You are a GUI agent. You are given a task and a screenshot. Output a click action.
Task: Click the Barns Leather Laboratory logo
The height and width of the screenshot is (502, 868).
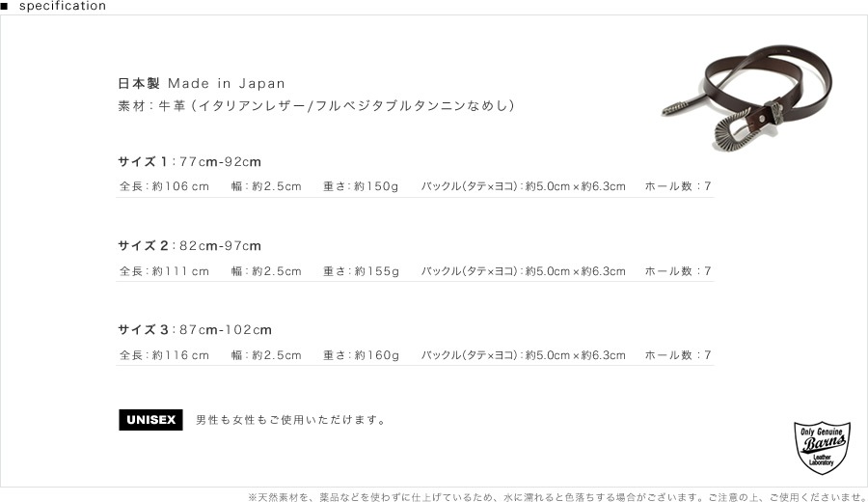[x=821, y=446]
